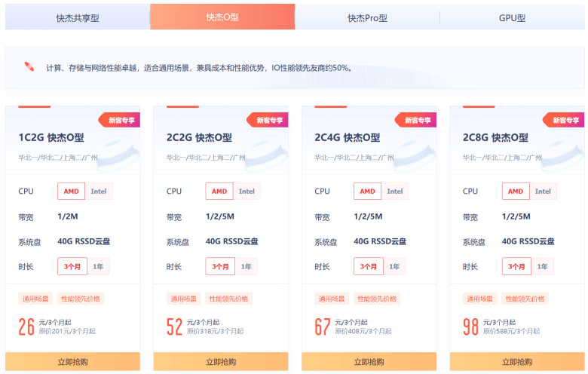Select the 快杰O型 tab
This screenshot has height=374, width=588.
point(222,17)
